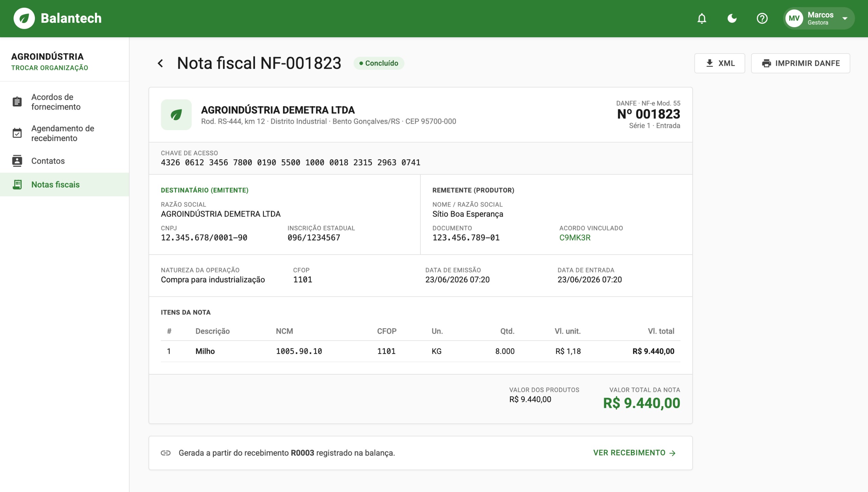
Task: Click Ver Recebimento link
Action: 634,453
